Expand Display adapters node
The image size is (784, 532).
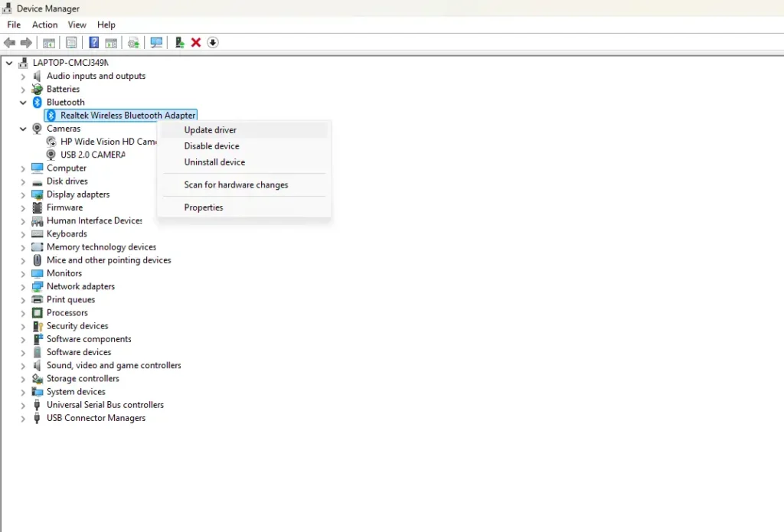(x=23, y=195)
